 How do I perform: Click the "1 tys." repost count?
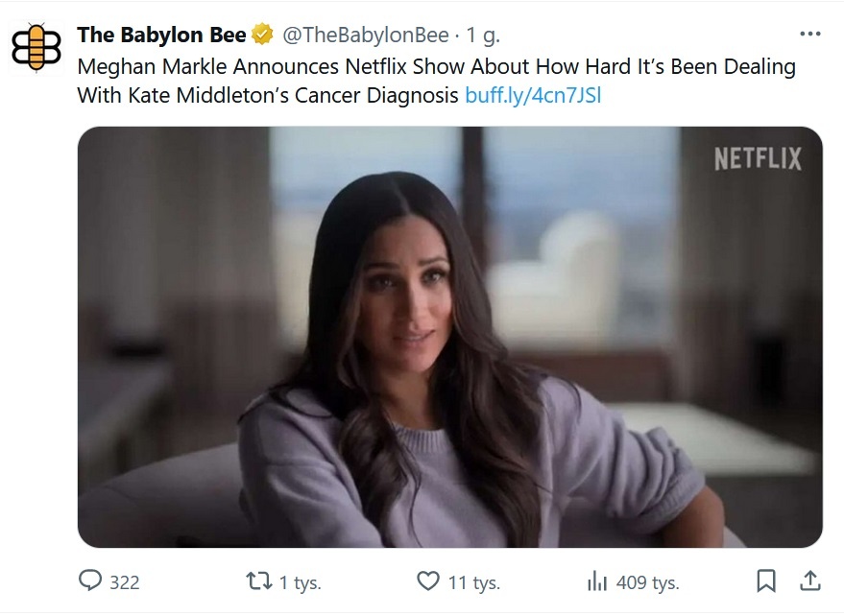point(300,582)
